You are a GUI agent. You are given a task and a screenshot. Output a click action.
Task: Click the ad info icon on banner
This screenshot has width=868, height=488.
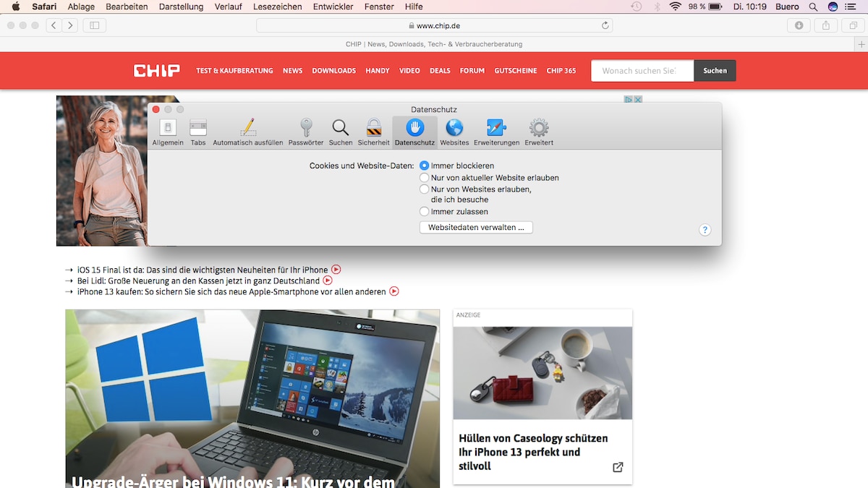(629, 99)
